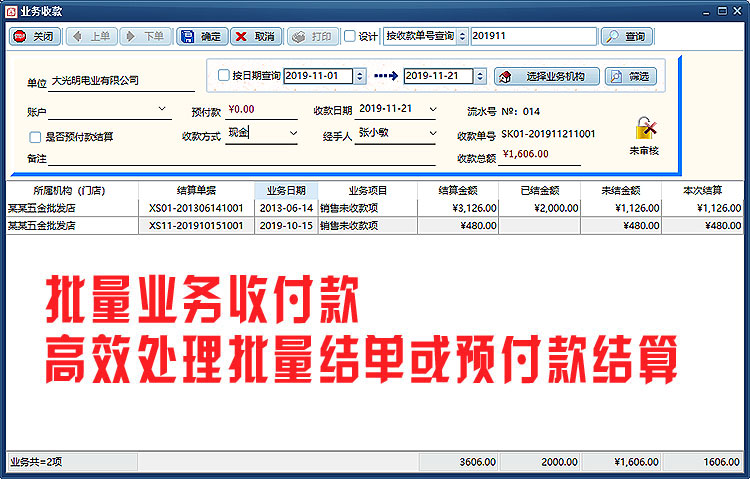
Task: Sort by 结算单据 column header
Action: pyautogui.click(x=196, y=190)
